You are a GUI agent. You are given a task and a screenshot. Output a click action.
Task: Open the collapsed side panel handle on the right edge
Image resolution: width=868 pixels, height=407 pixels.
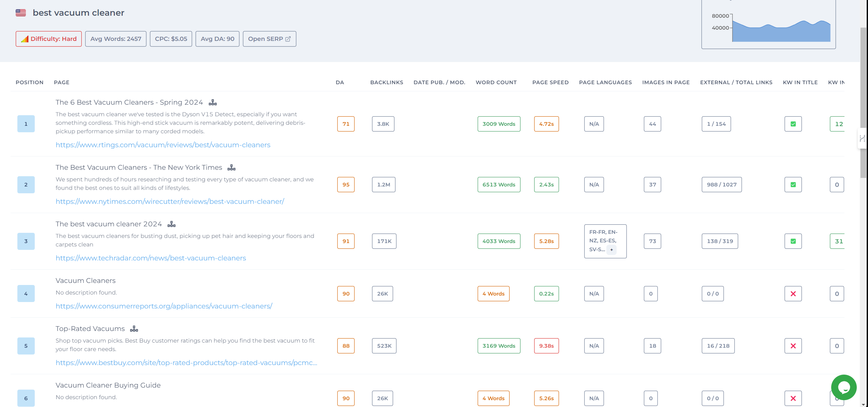click(863, 138)
